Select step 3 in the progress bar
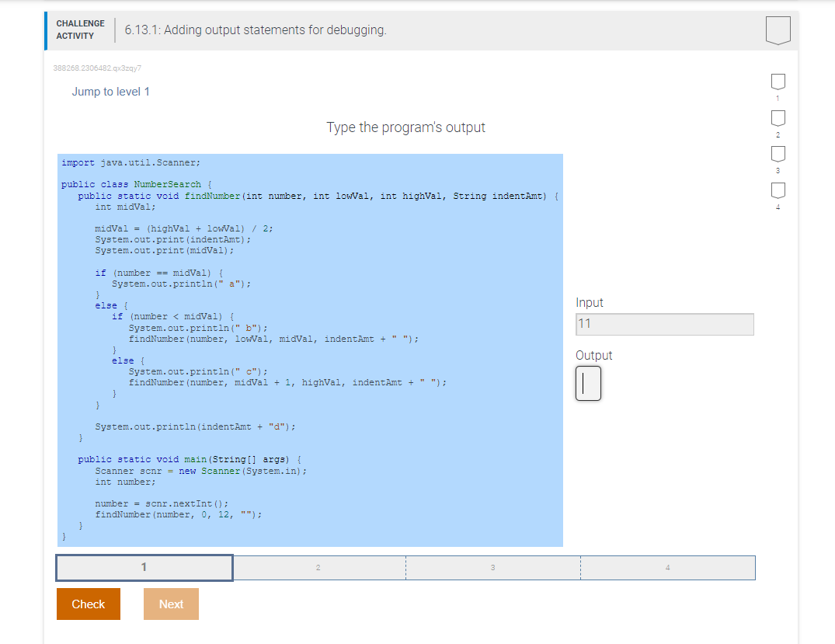The image size is (835, 644). pos(492,567)
